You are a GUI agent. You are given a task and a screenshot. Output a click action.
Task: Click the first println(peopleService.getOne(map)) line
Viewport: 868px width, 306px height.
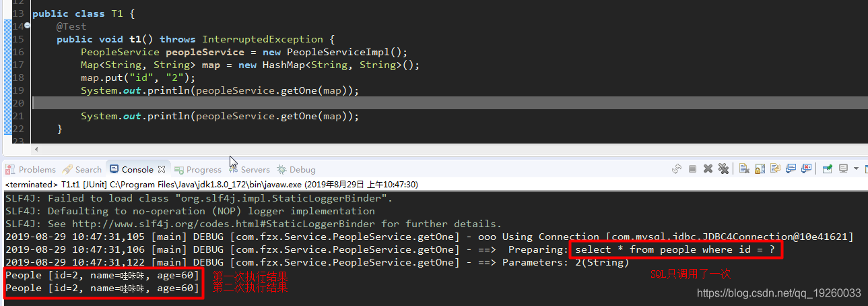(220, 90)
